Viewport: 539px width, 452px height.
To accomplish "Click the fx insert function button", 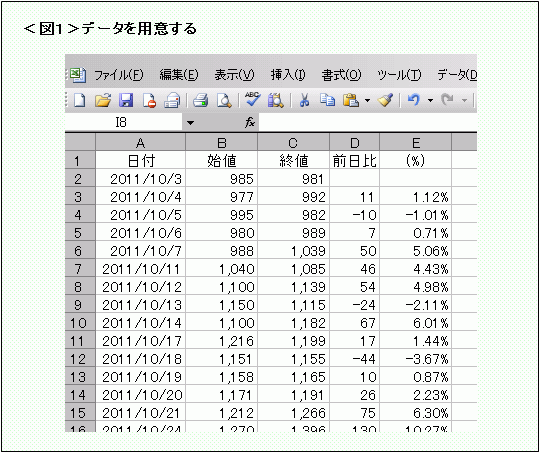I will (250, 122).
